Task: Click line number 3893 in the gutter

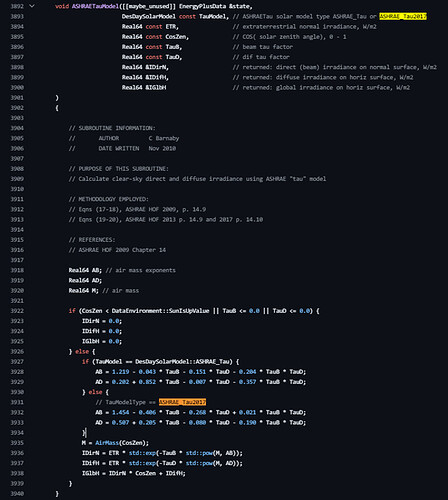Action: (x=17, y=16)
